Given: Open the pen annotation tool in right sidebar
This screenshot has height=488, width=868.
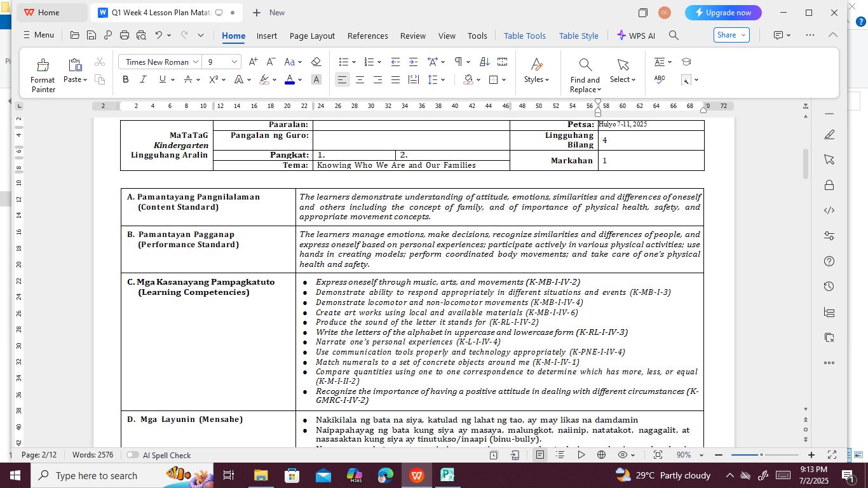Looking at the screenshot, I should [829, 135].
